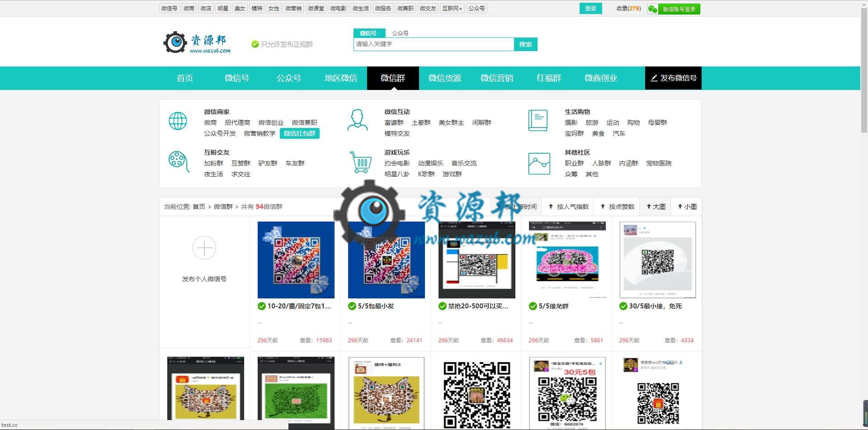868x430 pixels.
Task: Open the 微信群 navigation item
Action: point(393,78)
